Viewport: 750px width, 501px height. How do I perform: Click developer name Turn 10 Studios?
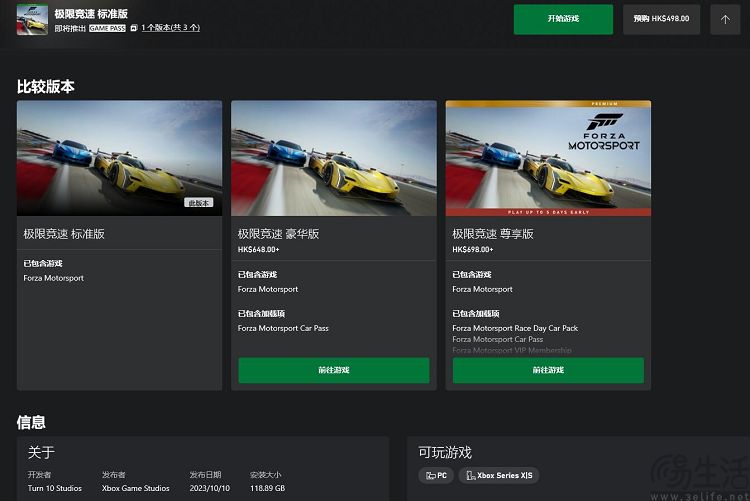coord(55,488)
